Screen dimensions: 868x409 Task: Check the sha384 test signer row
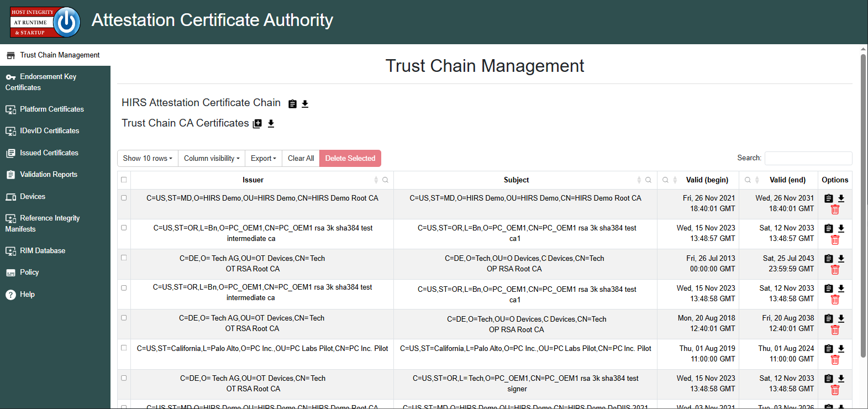coord(124,378)
